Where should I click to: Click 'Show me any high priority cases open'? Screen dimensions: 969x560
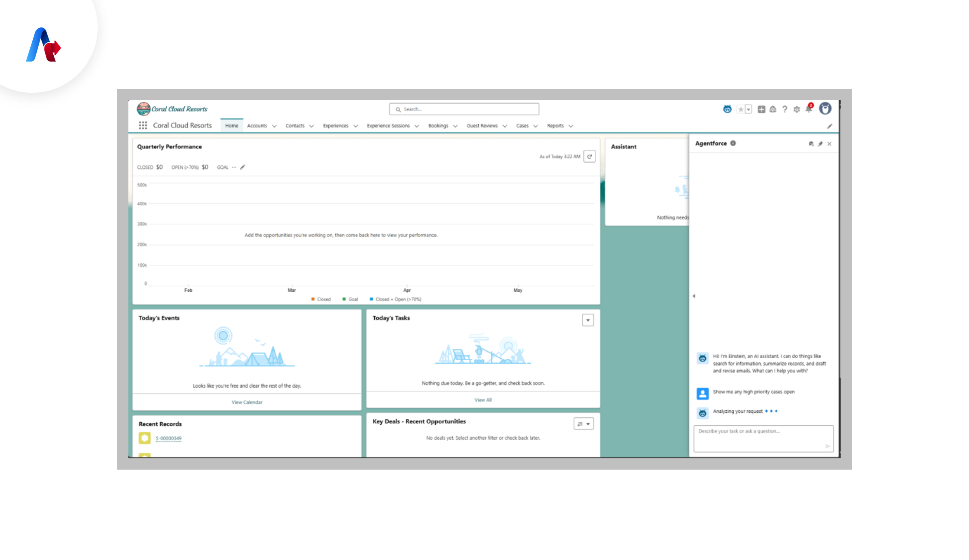[754, 392]
